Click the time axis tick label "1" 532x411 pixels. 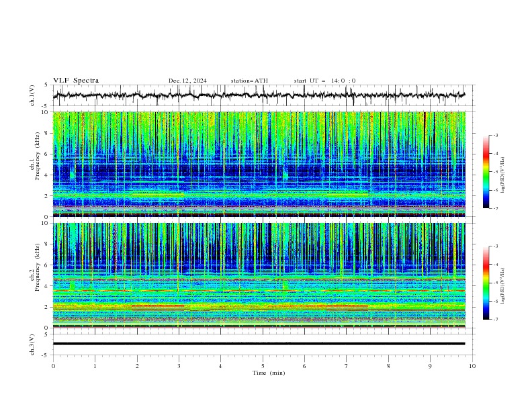point(95,366)
